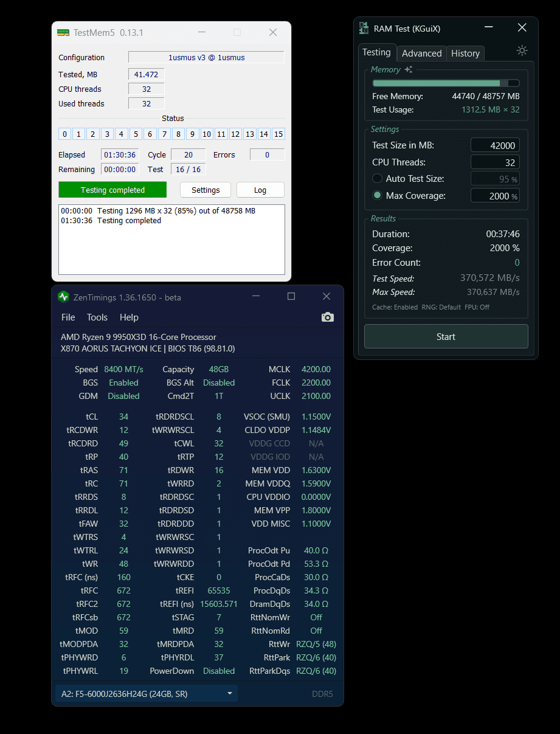Click the ZenTimings screenshot camera icon
Image resolution: width=560 pixels, height=734 pixels.
pos(328,317)
